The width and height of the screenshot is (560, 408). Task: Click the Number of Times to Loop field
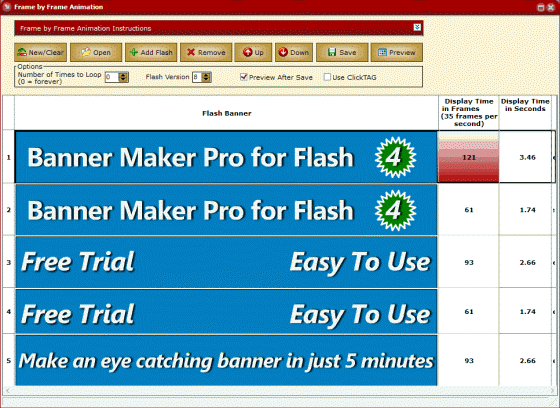click(x=112, y=77)
